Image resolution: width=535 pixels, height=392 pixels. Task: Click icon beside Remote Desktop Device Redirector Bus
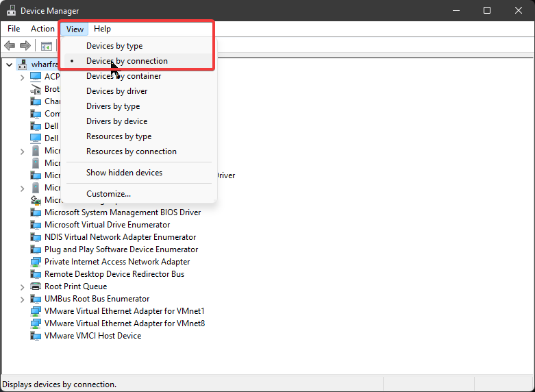(36, 274)
